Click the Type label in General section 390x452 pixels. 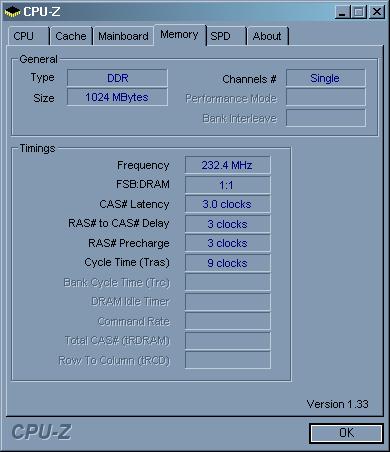(42, 78)
